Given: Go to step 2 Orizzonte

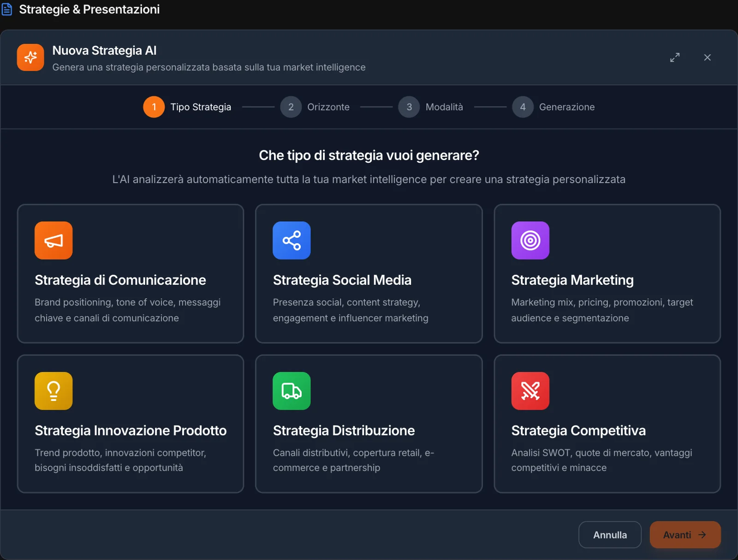Looking at the screenshot, I should pyautogui.click(x=315, y=107).
